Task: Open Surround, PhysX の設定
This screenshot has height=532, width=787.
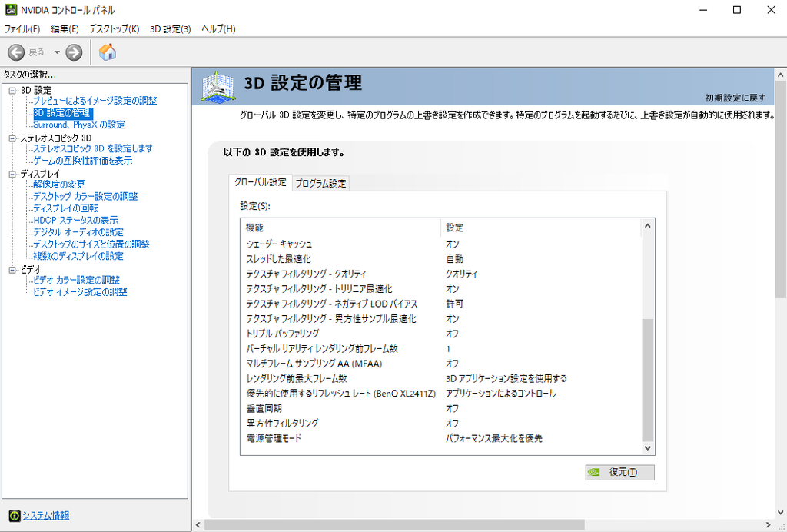Action: click(79, 125)
